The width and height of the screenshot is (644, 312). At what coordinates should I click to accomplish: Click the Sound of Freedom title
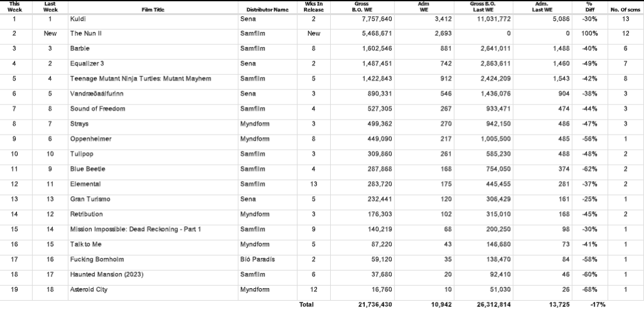tap(97, 109)
